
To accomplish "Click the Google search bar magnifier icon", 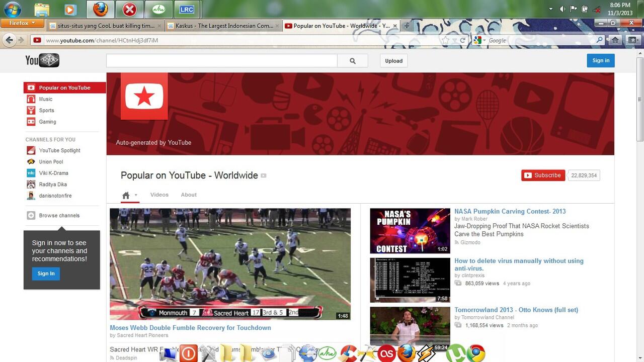I will 599,40.
